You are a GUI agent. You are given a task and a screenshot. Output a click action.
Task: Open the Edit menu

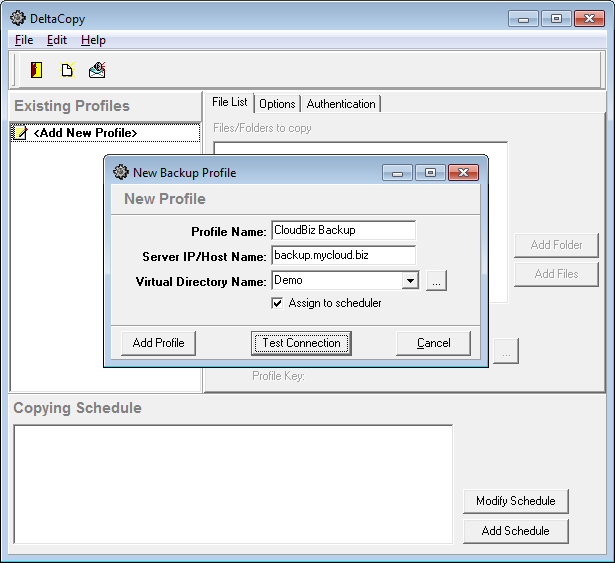point(57,40)
